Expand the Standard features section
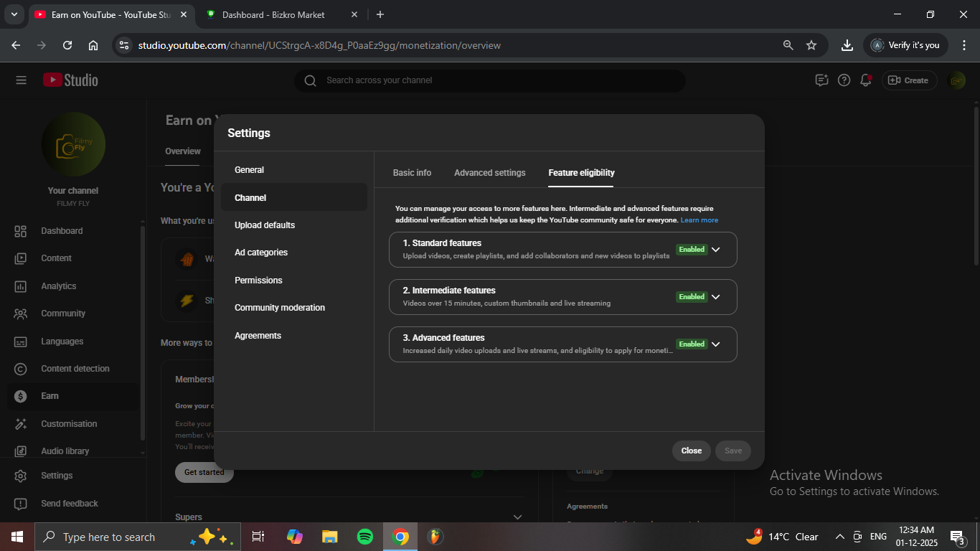The height and width of the screenshot is (551, 980). point(715,250)
